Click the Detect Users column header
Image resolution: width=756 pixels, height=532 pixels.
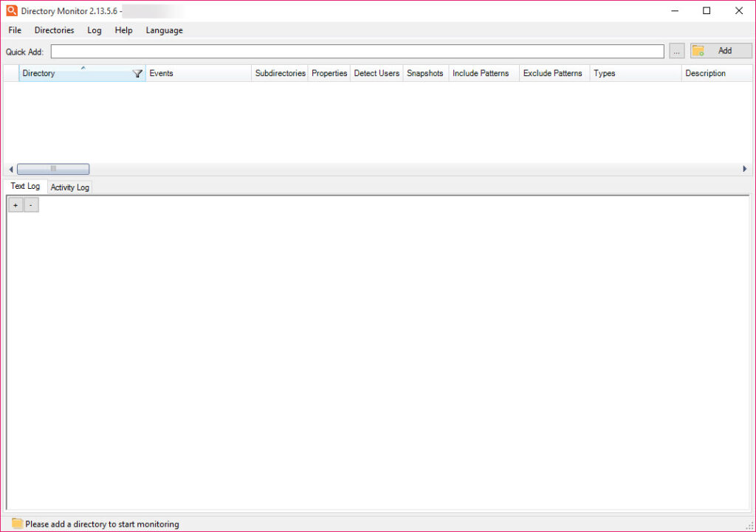377,73
